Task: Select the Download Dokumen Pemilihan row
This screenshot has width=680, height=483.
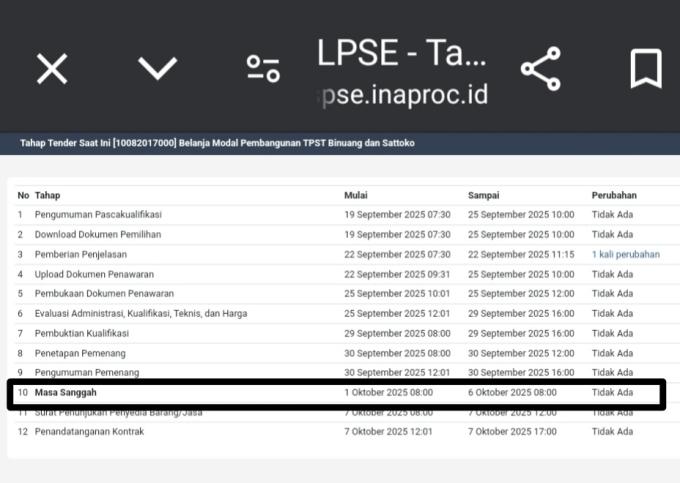Action: tap(97, 234)
